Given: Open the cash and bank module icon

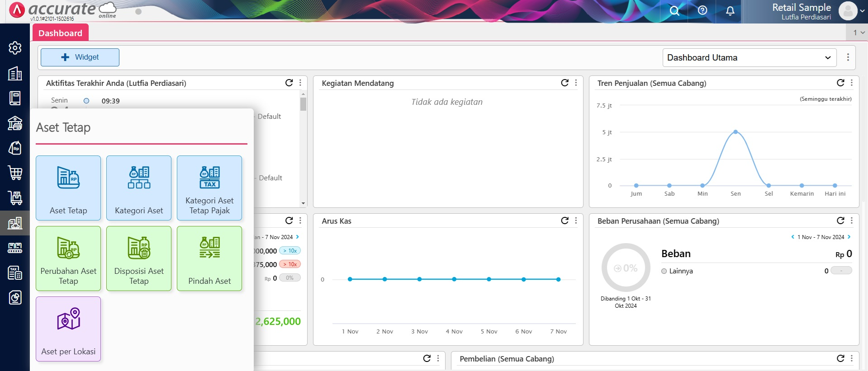Looking at the screenshot, I should pos(15,123).
